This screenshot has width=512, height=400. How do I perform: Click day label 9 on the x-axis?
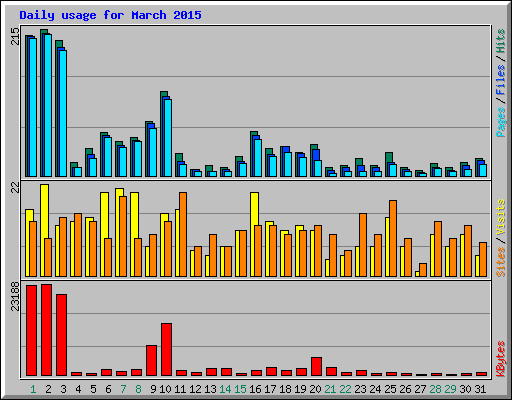[x=153, y=389]
